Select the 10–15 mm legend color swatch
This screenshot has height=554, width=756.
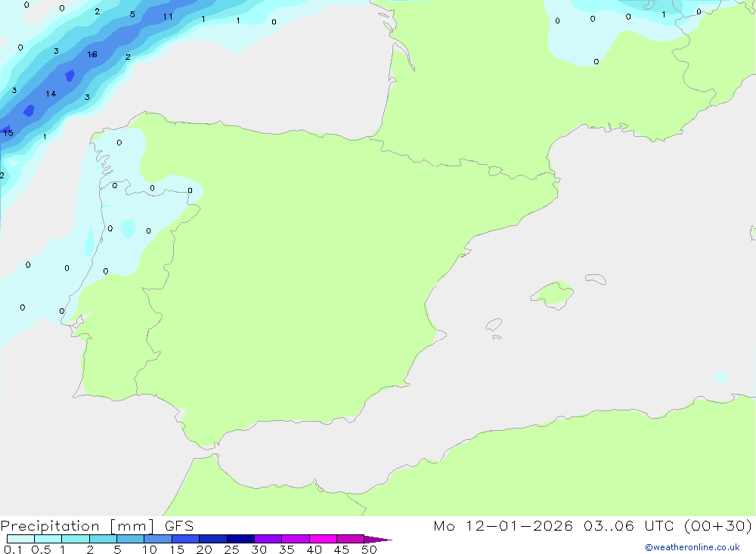[x=158, y=539]
